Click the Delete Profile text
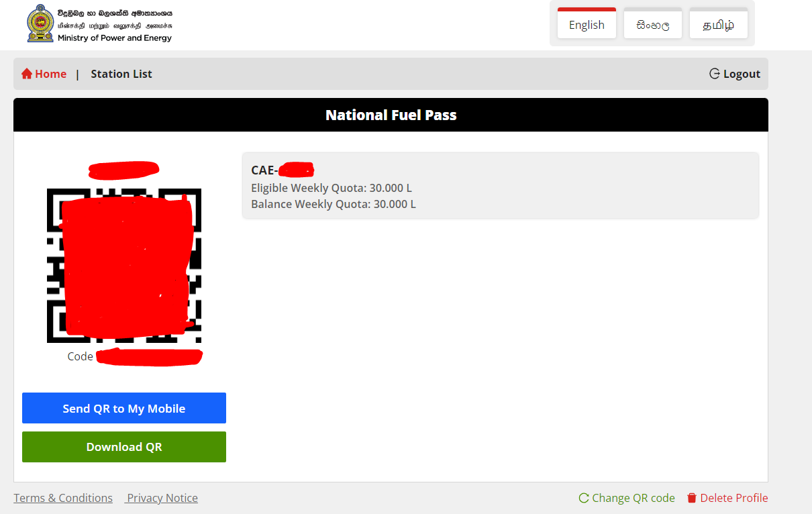This screenshot has width=812, height=514. pyautogui.click(x=734, y=498)
